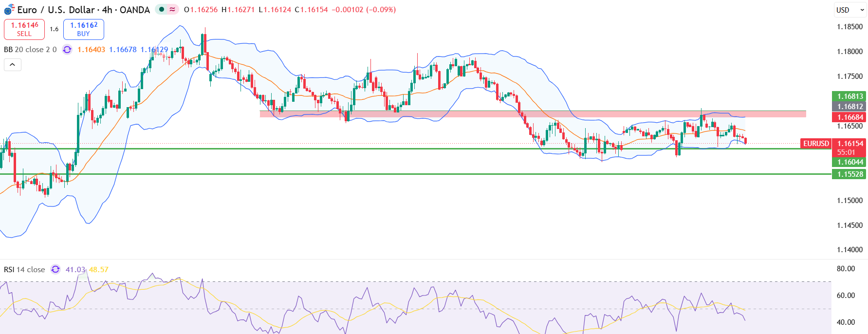Click the spread value 1.6
The height and width of the screenshot is (334, 868).
click(54, 29)
